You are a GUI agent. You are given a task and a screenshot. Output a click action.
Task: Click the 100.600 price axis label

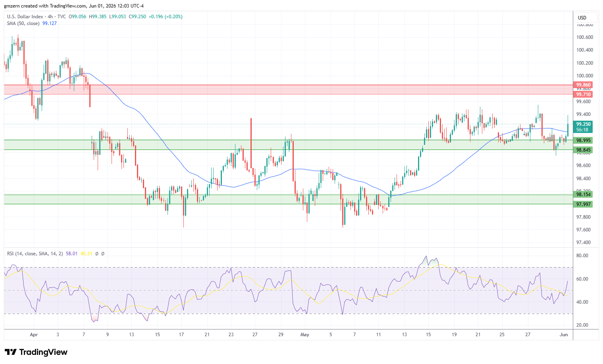coord(585,37)
